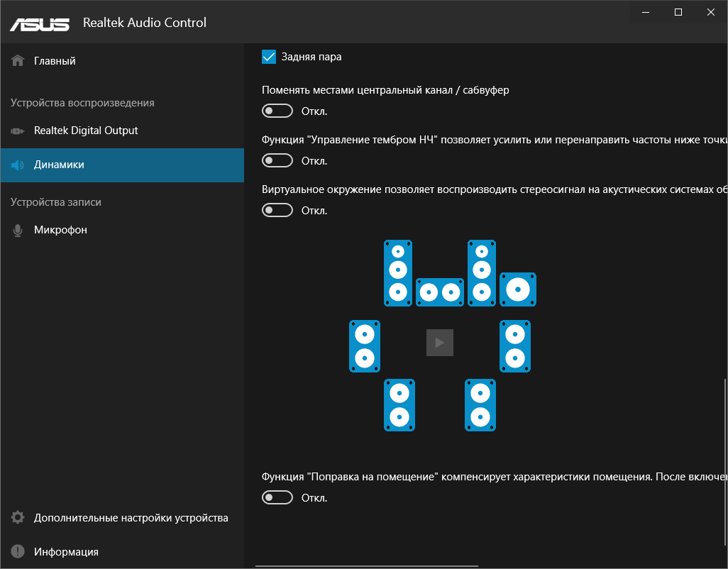This screenshot has width=728, height=569.
Task: Uncheck the Задняя пара checkbox
Action: (x=269, y=57)
